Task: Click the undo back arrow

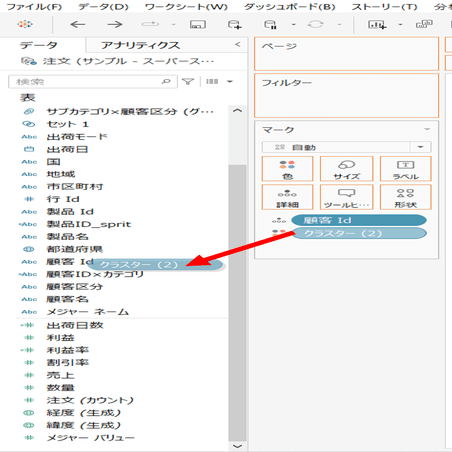Action: 78,24
